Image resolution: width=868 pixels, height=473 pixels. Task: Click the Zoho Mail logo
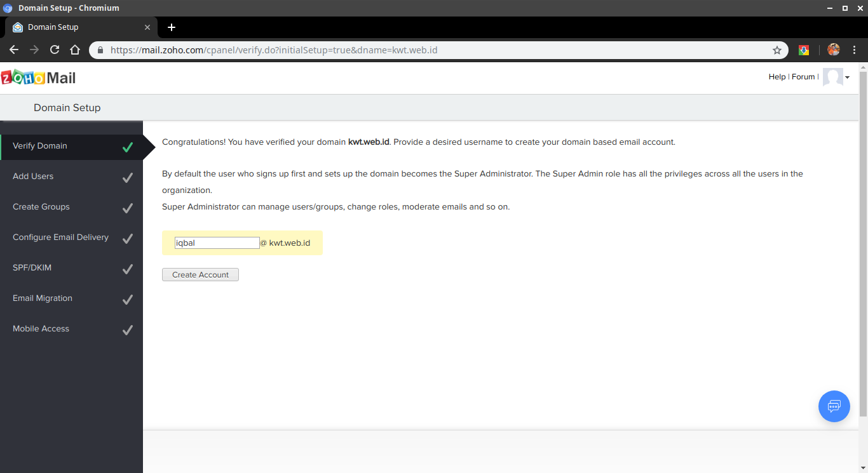39,77
